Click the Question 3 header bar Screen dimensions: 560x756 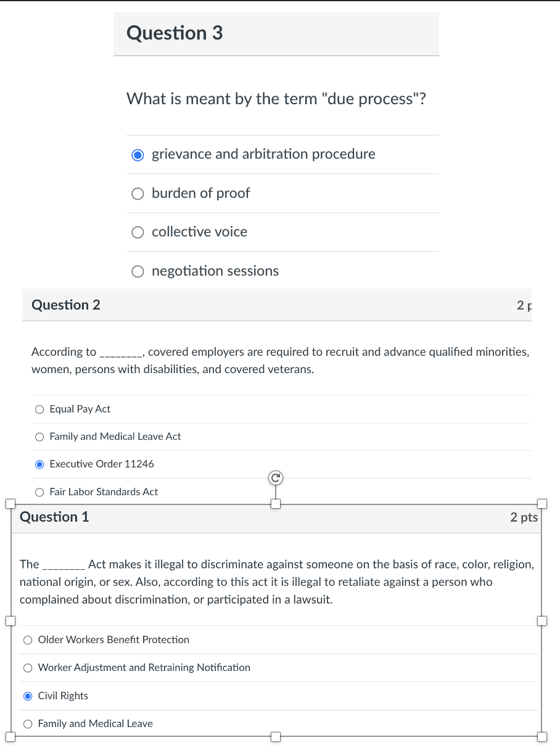pyautogui.click(x=276, y=33)
